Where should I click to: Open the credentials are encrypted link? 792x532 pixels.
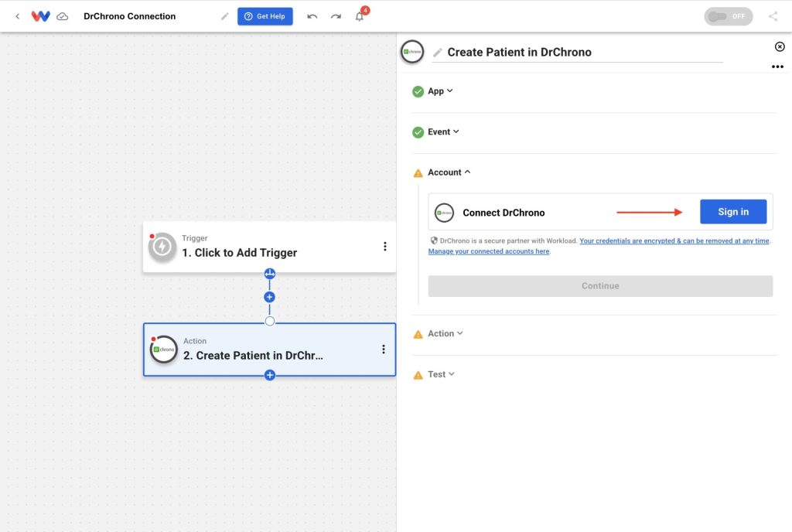(x=674, y=240)
